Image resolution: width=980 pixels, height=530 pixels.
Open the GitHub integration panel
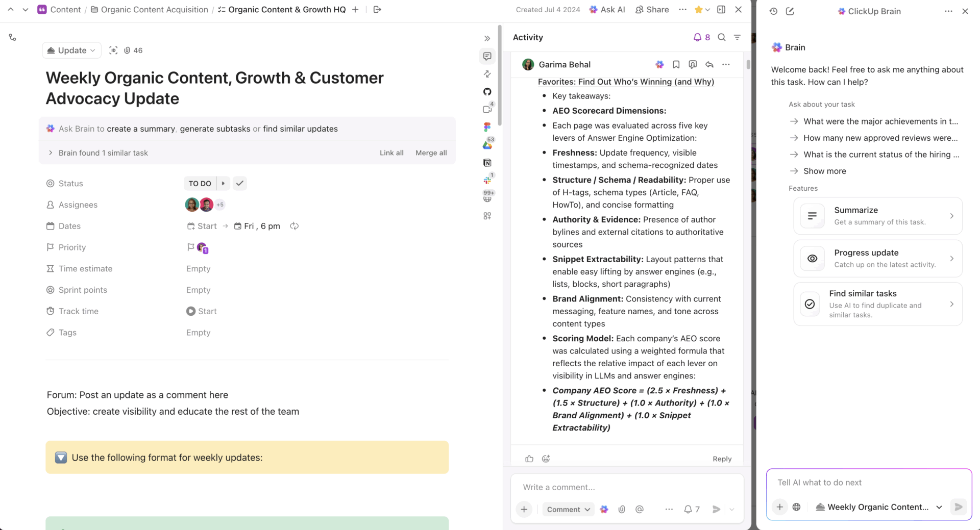tap(487, 92)
